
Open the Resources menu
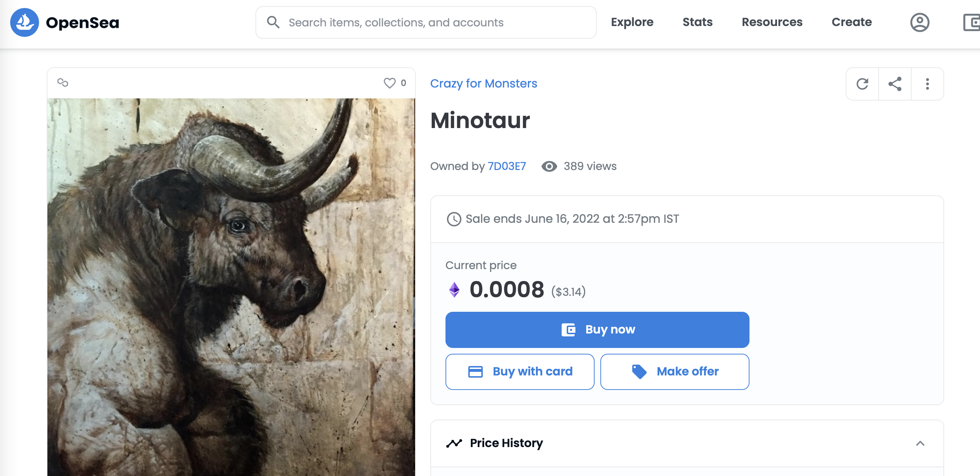pyautogui.click(x=772, y=22)
